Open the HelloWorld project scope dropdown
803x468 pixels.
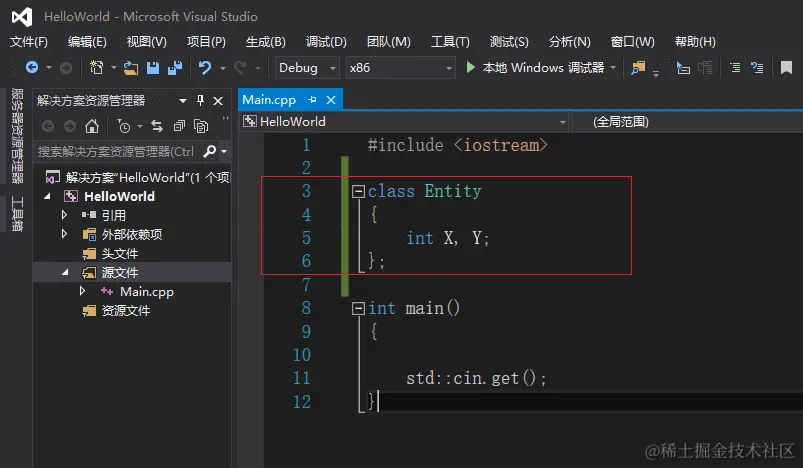pyautogui.click(x=405, y=122)
